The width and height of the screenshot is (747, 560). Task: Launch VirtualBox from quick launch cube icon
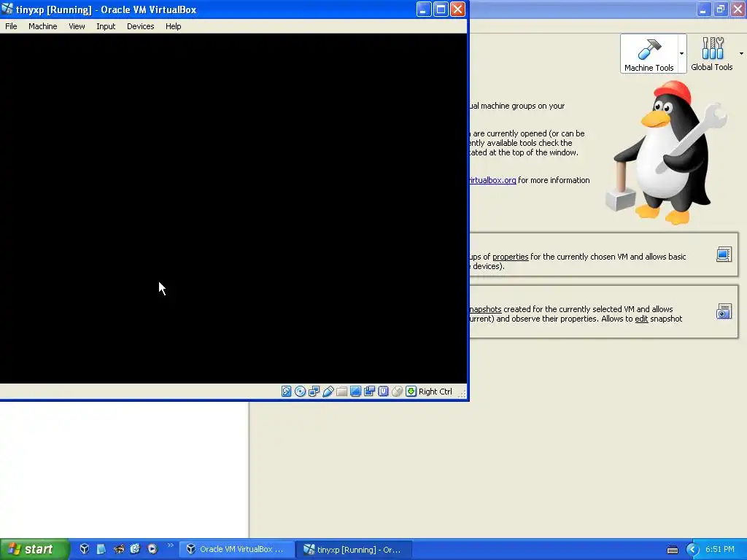click(x=85, y=549)
